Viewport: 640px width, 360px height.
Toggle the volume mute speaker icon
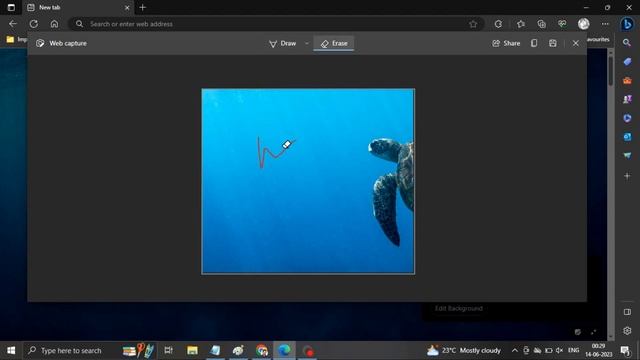coord(560,350)
